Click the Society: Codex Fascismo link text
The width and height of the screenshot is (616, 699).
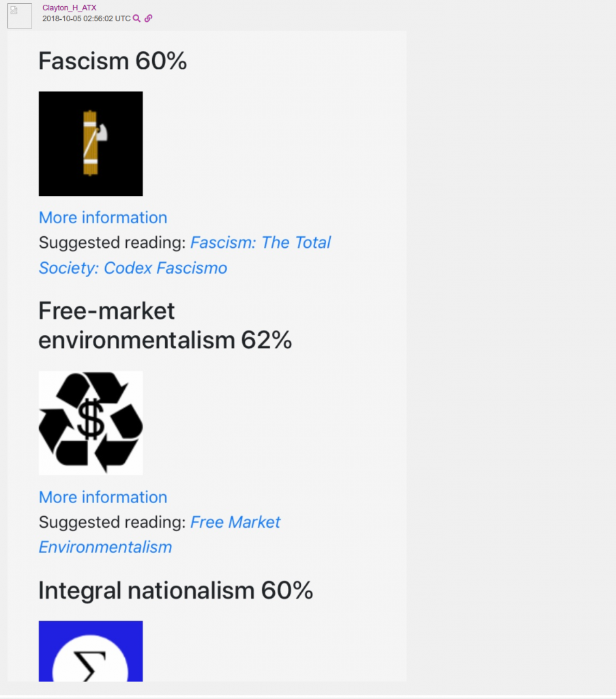133,268
